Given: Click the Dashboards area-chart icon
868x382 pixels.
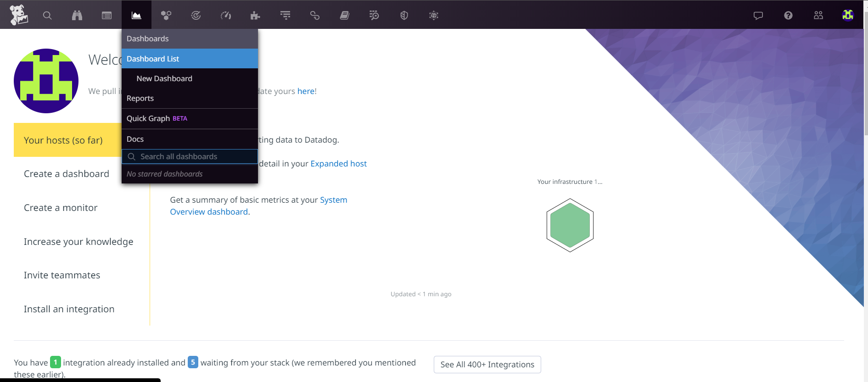Looking at the screenshot, I should 136,16.
